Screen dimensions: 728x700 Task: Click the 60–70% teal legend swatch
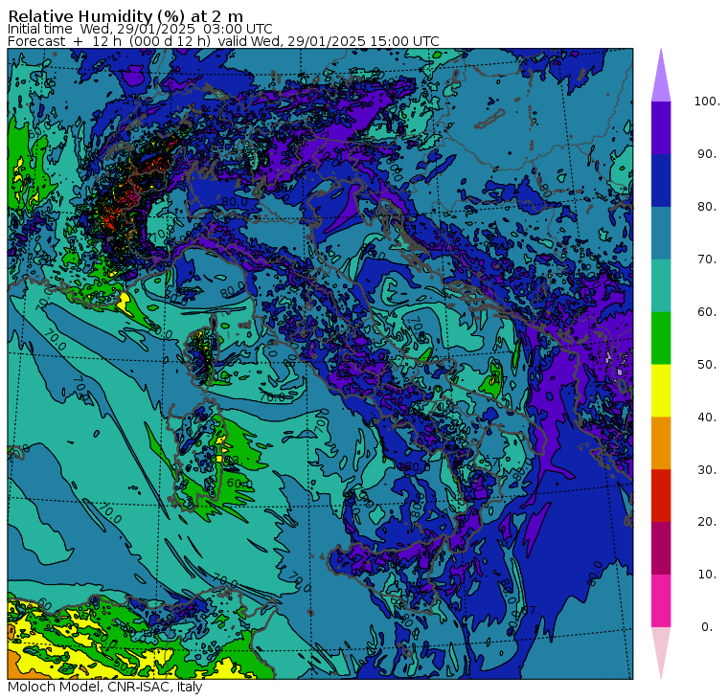tap(661, 285)
